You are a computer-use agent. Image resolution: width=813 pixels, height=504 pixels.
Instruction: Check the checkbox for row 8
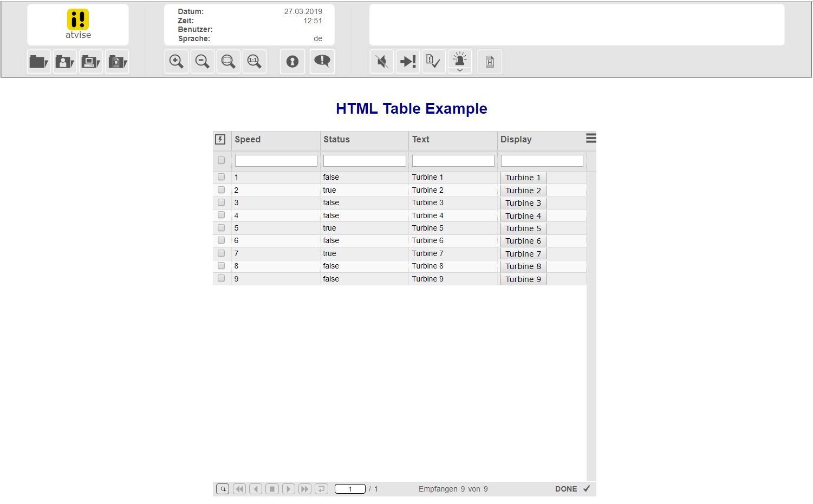click(221, 266)
